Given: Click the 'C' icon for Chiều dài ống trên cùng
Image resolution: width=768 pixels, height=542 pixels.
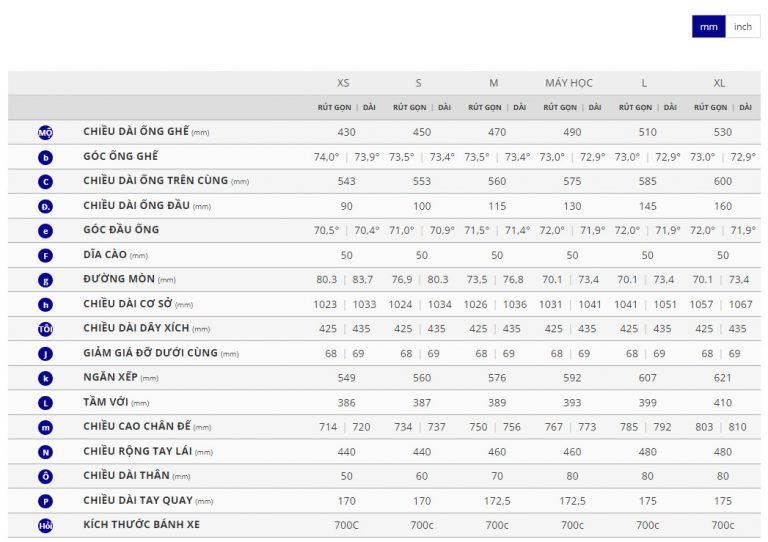Looking at the screenshot, I should [46, 182].
